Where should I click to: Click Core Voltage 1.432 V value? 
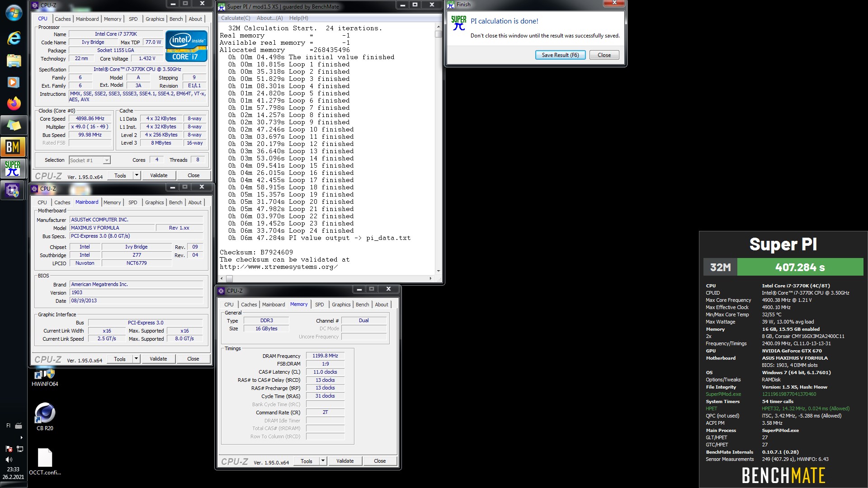147,58
